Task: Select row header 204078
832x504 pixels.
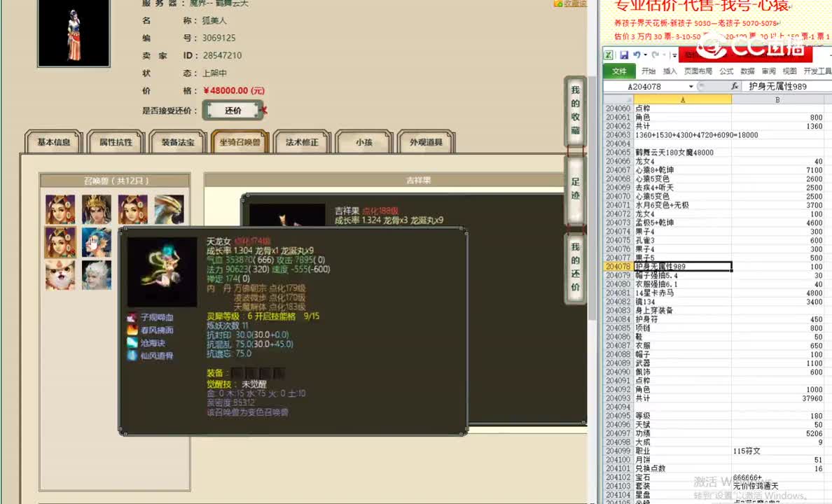Action: (x=618, y=266)
